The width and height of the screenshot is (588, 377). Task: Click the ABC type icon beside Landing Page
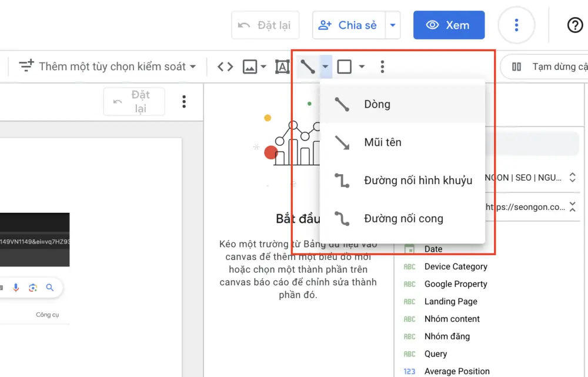click(x=409, y=302)
